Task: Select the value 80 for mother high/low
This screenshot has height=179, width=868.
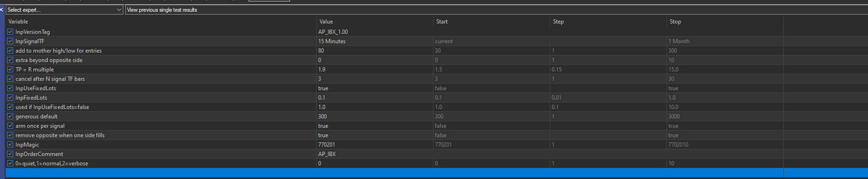Action: [375, 51]
